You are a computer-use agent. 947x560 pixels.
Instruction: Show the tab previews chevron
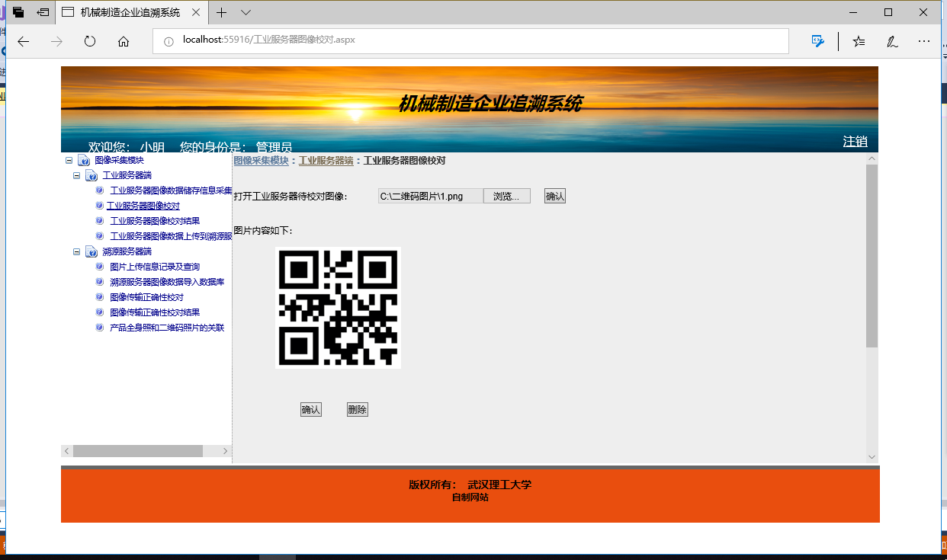tap(246, 12)
